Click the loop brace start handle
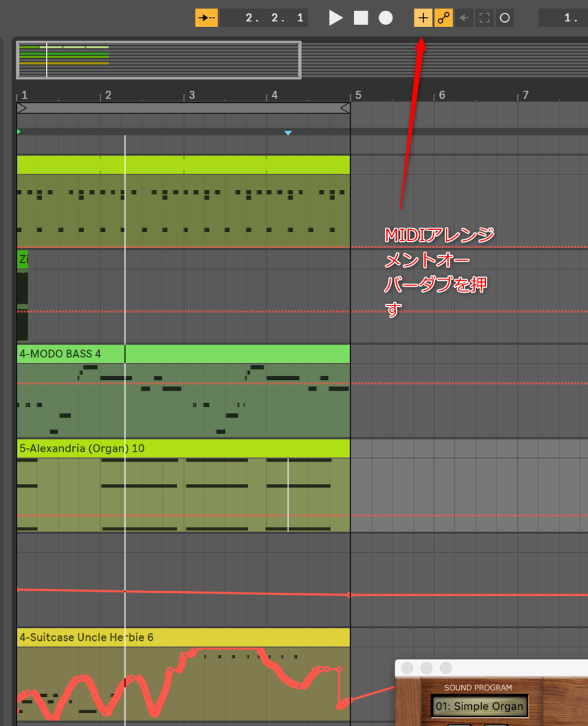This screenshot has height=726, width=588. [x=22, y=108]
